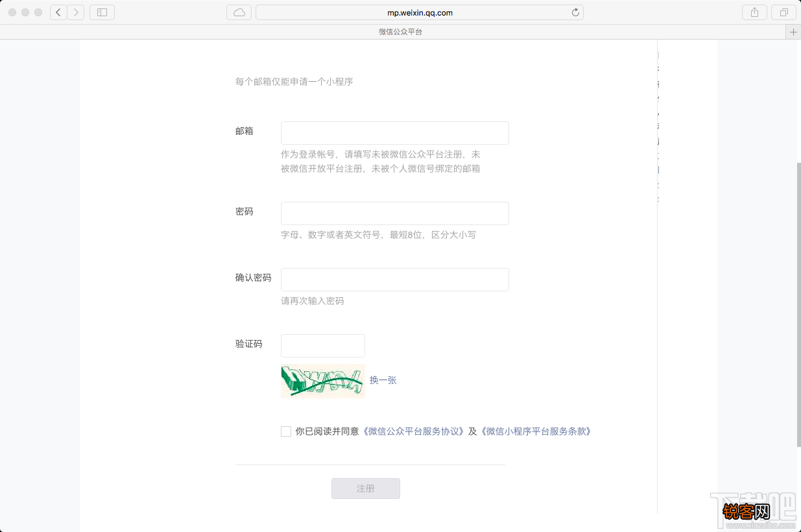Image resolution: width=801 pixels, height=532 pixels.
Task: Click hint 字母、数字或者英文符号，最短8位，区分大小写
Action: pyautogui.click(x=379, y=235)
